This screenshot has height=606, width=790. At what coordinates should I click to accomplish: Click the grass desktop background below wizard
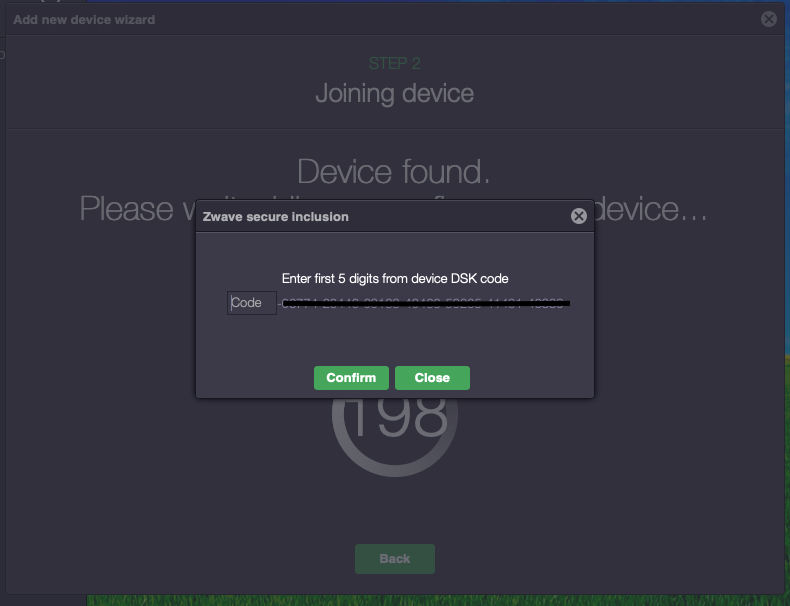(400, 600)
